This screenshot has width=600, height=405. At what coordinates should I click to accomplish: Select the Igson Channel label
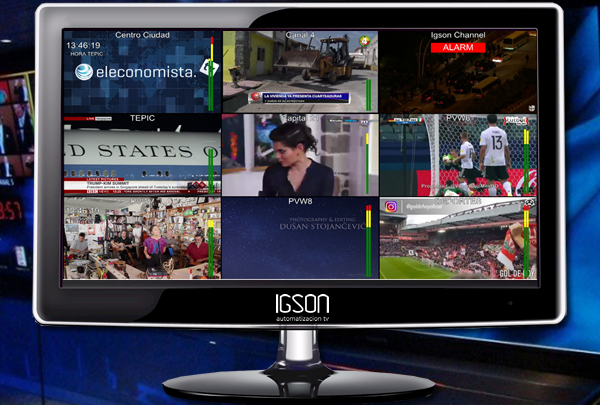[x=458, y=35]
